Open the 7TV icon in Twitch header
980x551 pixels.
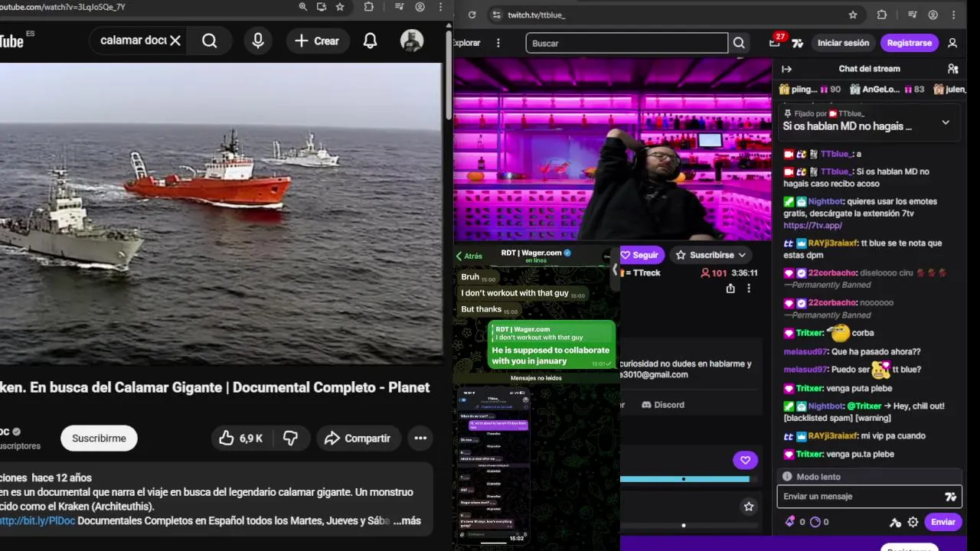pyautogui.click(x=798, y=44)
